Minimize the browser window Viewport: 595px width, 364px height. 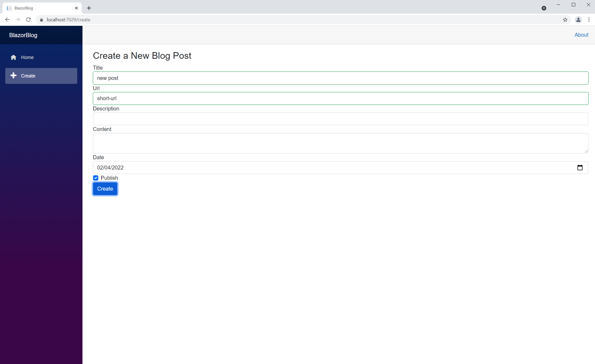558,5
